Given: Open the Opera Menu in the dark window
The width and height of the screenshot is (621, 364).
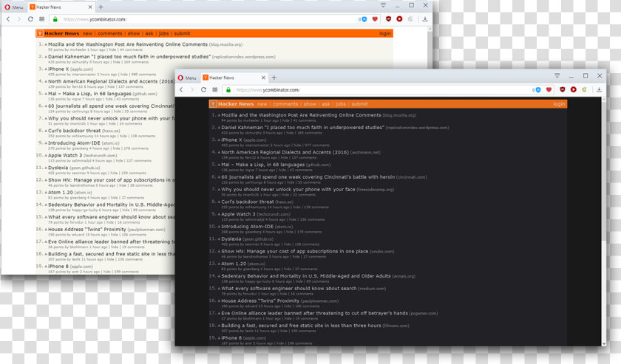Looking at the screenshot, I should tap(187, 78).
